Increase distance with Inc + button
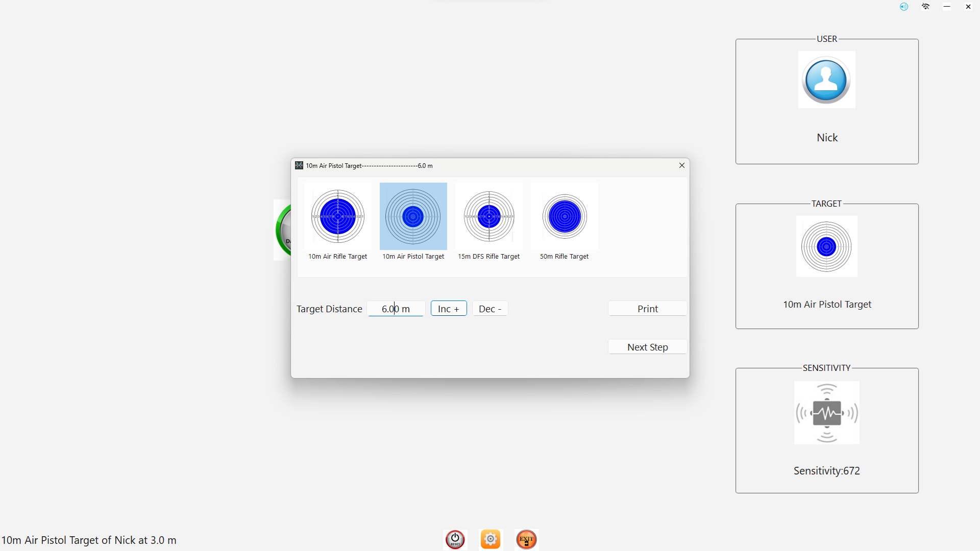 449,309
